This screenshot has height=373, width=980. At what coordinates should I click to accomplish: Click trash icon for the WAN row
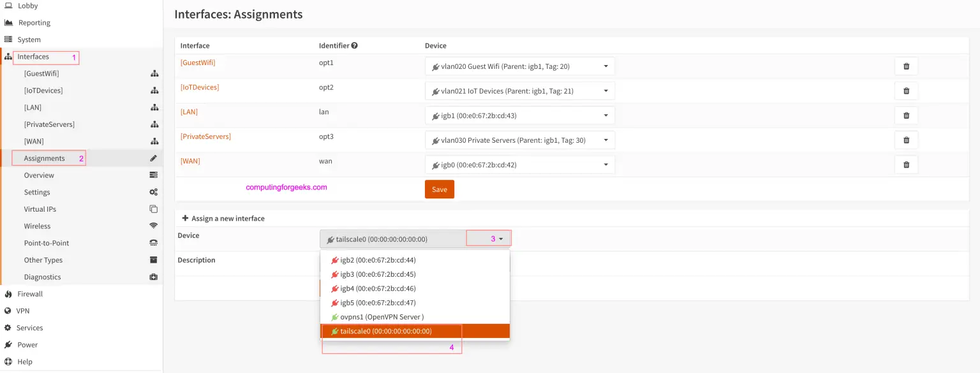(906, 165)
